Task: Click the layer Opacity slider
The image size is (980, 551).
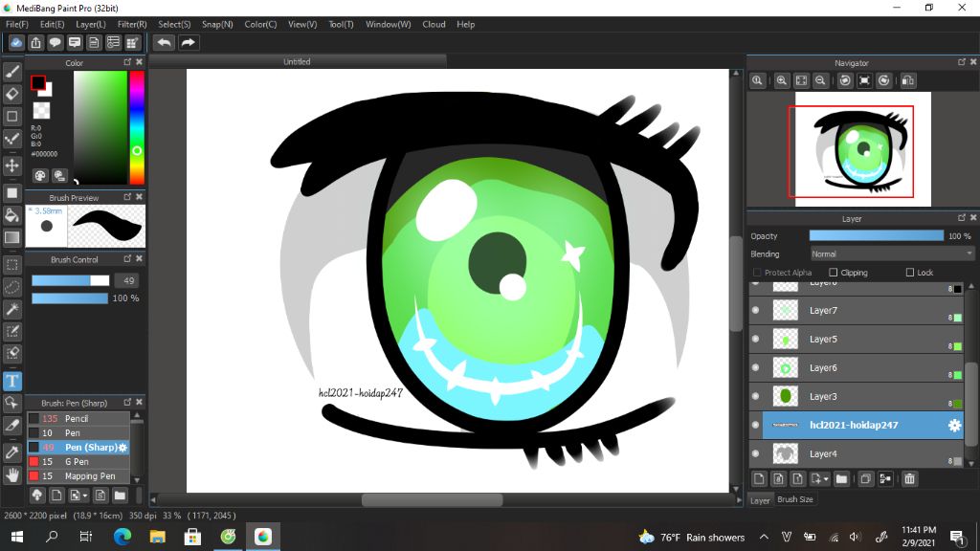Action: (x=876, y=236)
